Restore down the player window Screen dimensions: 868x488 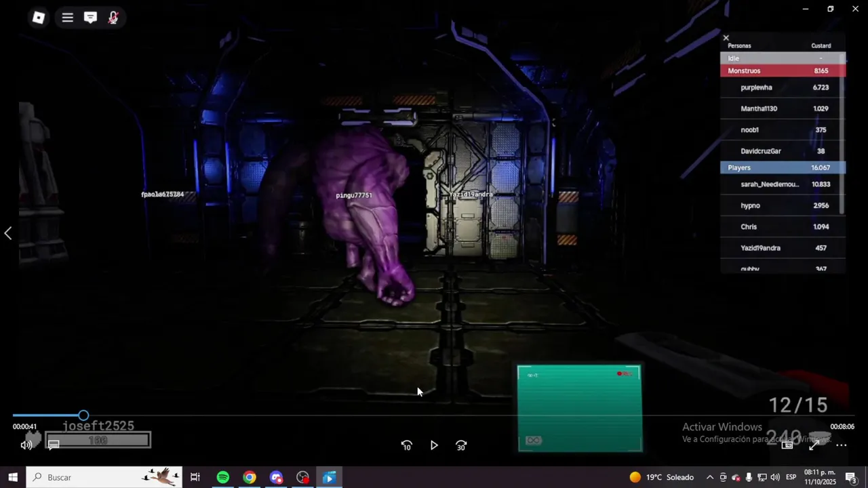coord(830,9)
